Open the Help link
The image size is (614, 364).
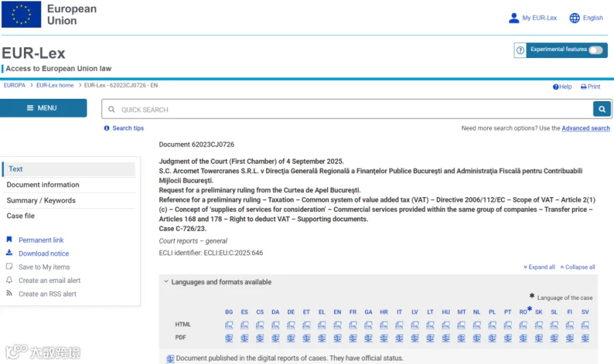click(x=562, y=87)
